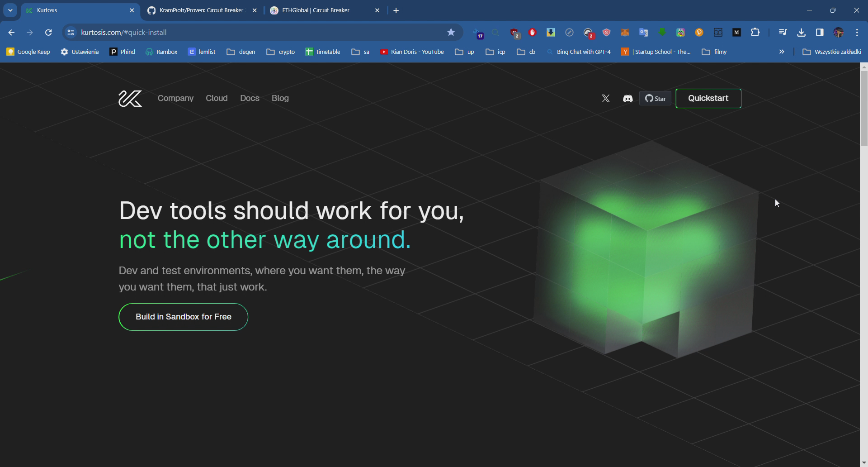Image resolution: width=868 pixels, height=467 pixels.
Task: Open the Chrome profile avatar
Action: tap(838, 32)
